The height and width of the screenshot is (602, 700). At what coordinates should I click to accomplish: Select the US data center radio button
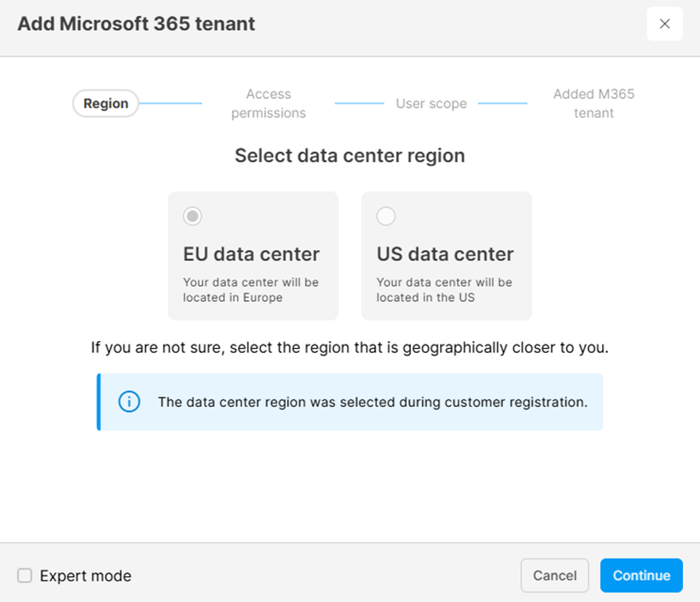[386, 217]
